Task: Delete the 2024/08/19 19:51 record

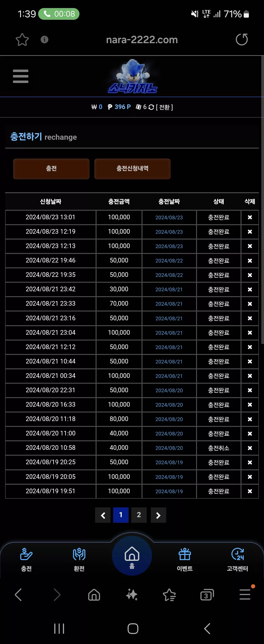Action: [x=250, y=491]
